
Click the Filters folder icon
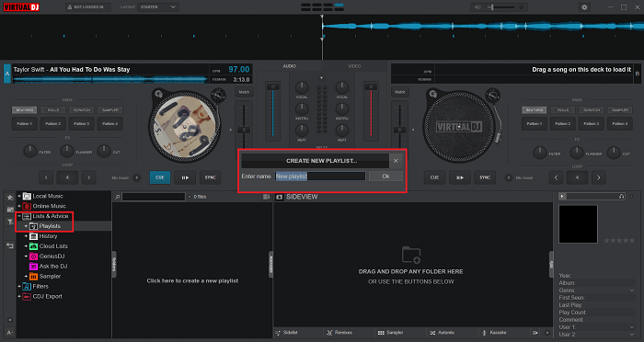pyautogui.click(x=27, y=287)
